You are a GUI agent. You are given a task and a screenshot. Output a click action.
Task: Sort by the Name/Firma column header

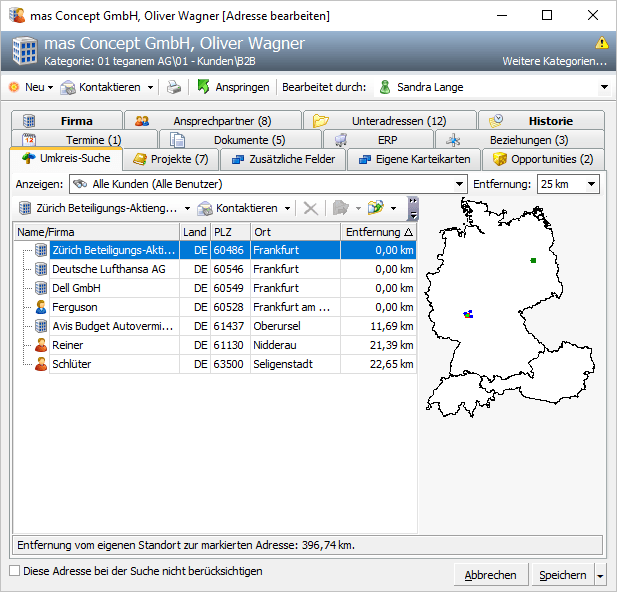(97, 232)
